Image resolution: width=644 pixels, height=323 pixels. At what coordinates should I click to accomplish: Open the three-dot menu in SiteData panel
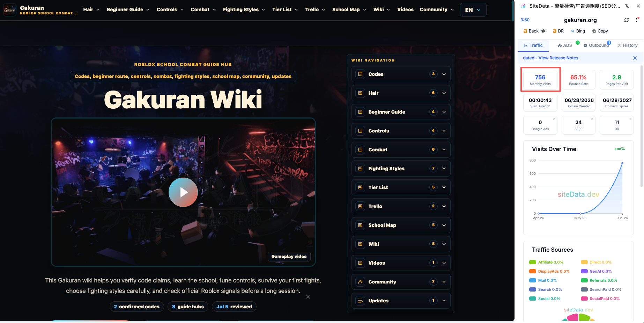(636, 20)
